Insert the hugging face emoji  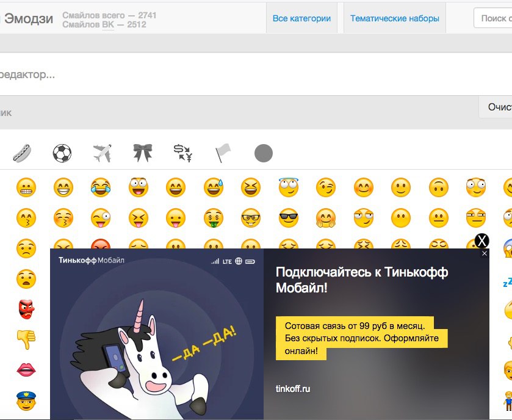(326, 218)
